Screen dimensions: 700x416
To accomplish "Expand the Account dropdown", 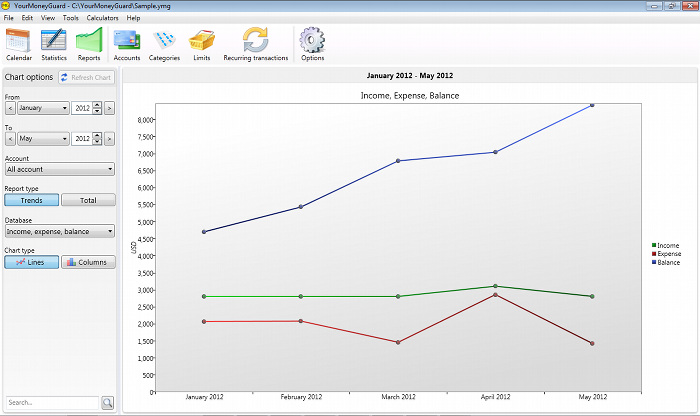I will (59, 169).
